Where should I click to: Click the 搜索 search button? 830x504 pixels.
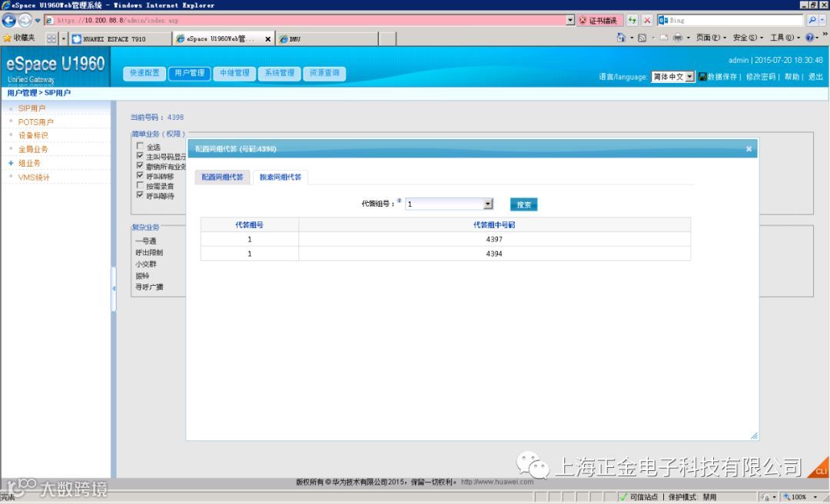click(x=523, y=204)
